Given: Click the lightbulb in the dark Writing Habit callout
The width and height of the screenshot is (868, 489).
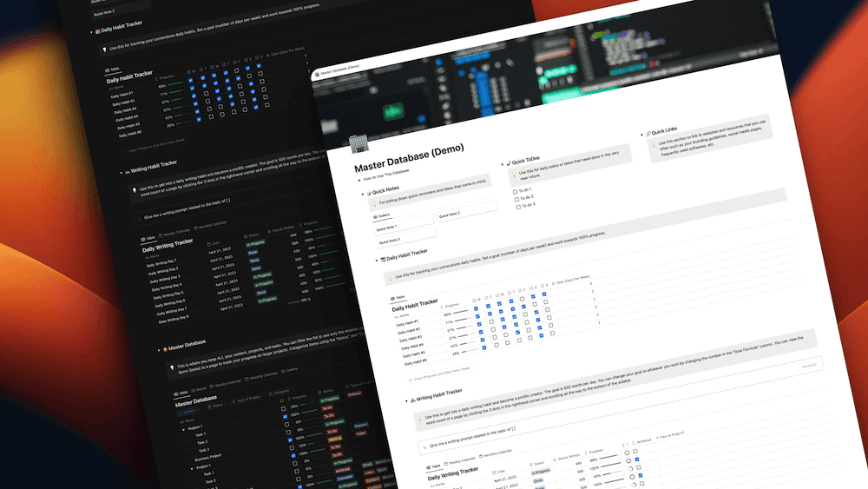Looking at the screenshot, I should (134, 190).
